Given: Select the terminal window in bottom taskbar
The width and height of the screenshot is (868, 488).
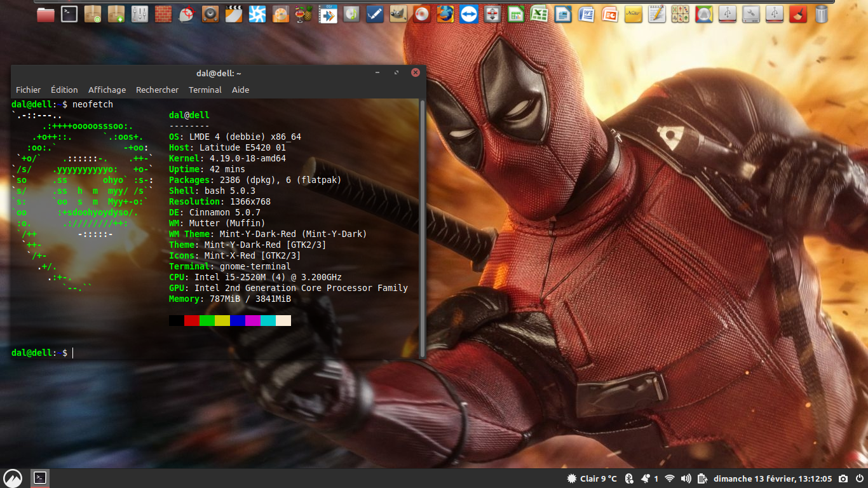Looking at the screenshot, I should (40, 478).
